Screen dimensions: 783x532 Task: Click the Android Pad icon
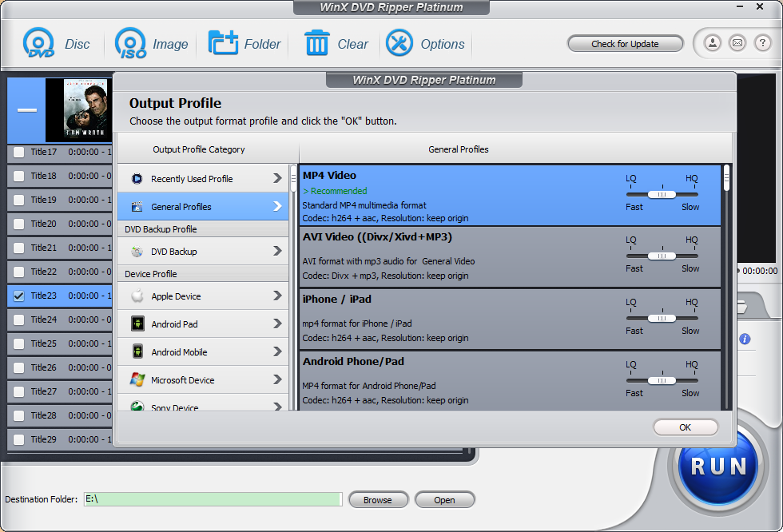point(137,324)
